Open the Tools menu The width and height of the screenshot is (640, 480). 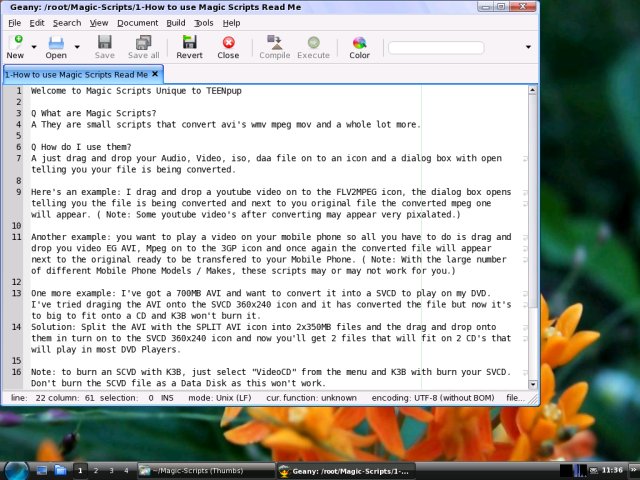tap(204, 23)
